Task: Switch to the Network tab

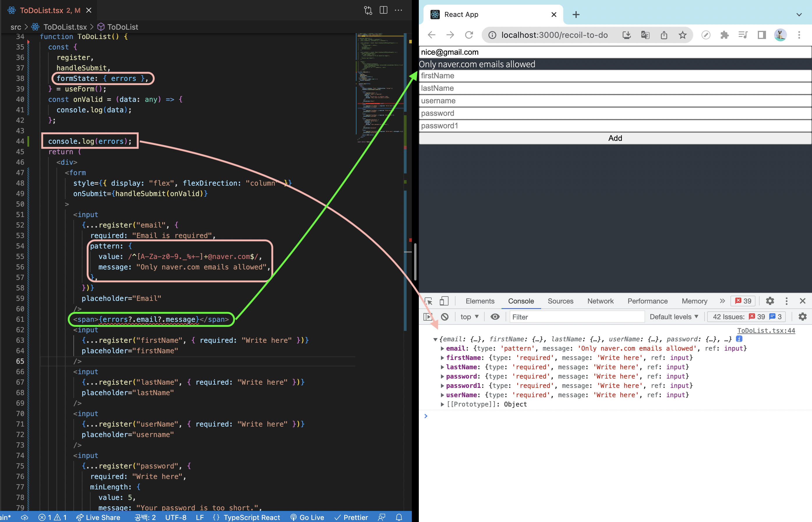Action: 600,301
